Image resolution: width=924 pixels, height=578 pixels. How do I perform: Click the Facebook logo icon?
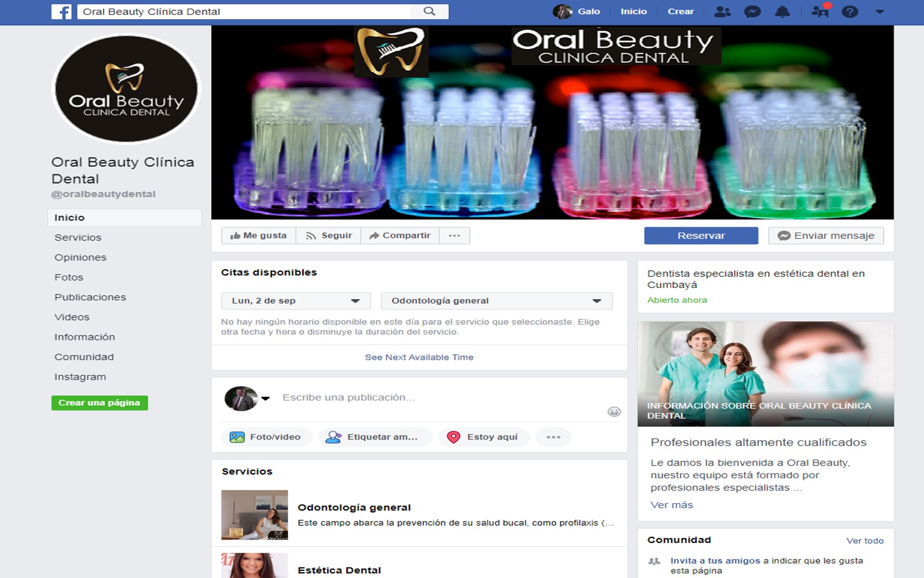tap(61, 12)
